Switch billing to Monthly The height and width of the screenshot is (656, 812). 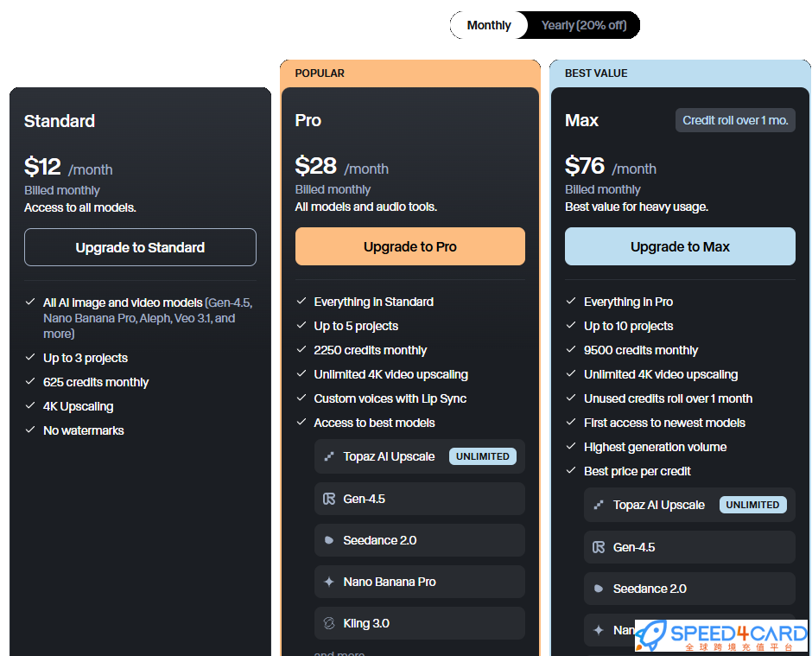pos(489,25)
